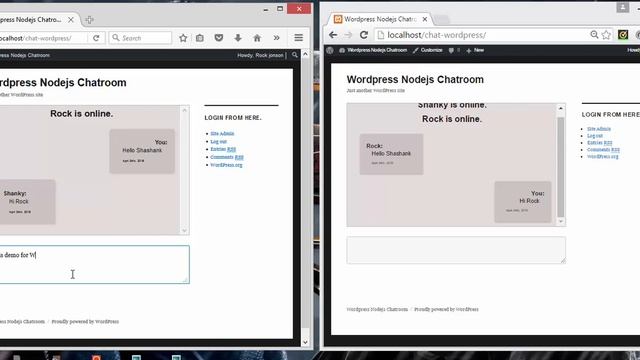Click the green Chrome extension icon
The width and height of the screenshot is (640, 360).
[x=623, y=35]
